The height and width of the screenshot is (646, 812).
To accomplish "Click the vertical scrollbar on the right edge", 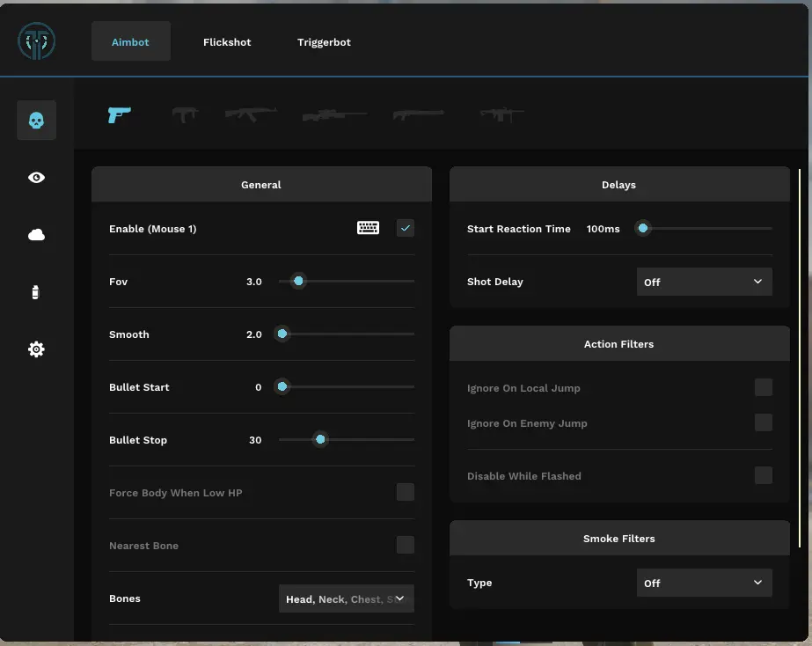I will (799, 357).
